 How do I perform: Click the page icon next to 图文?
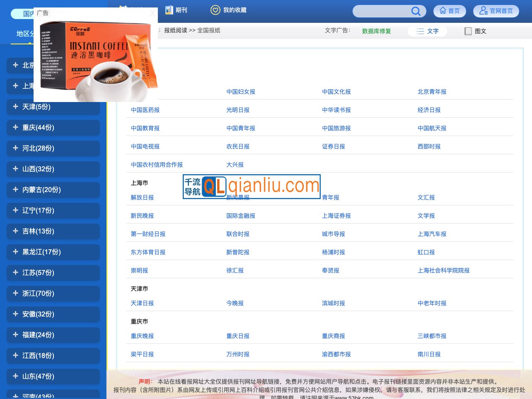tap(468, 31)
